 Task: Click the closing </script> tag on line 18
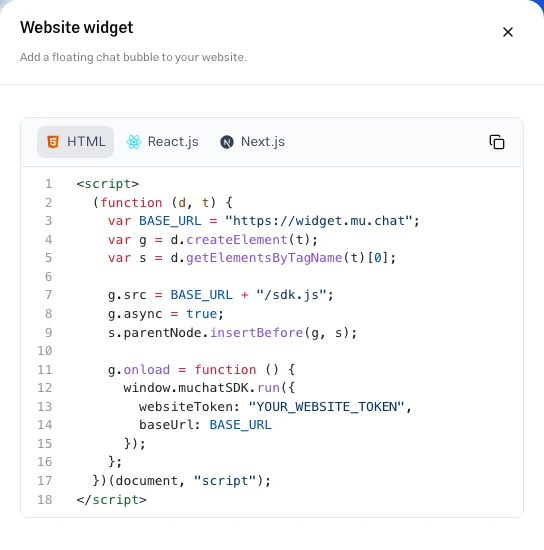112,499
